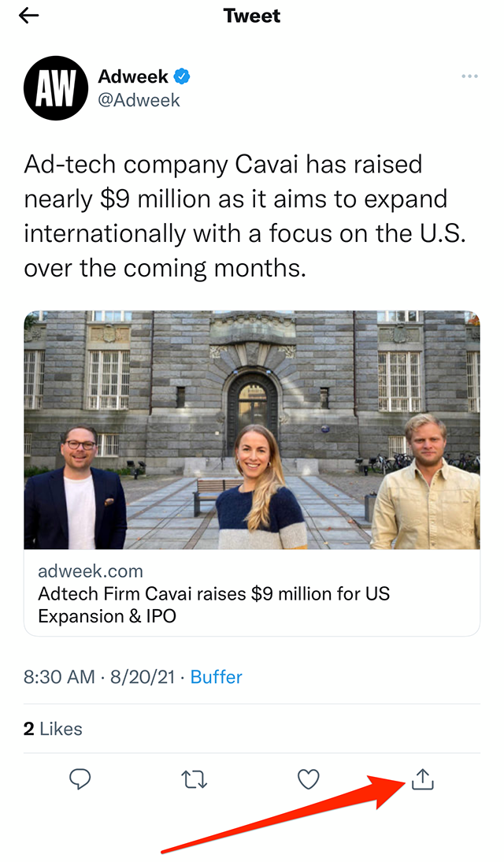
Task: View the 2 Likes list
Action: (53, 729)
